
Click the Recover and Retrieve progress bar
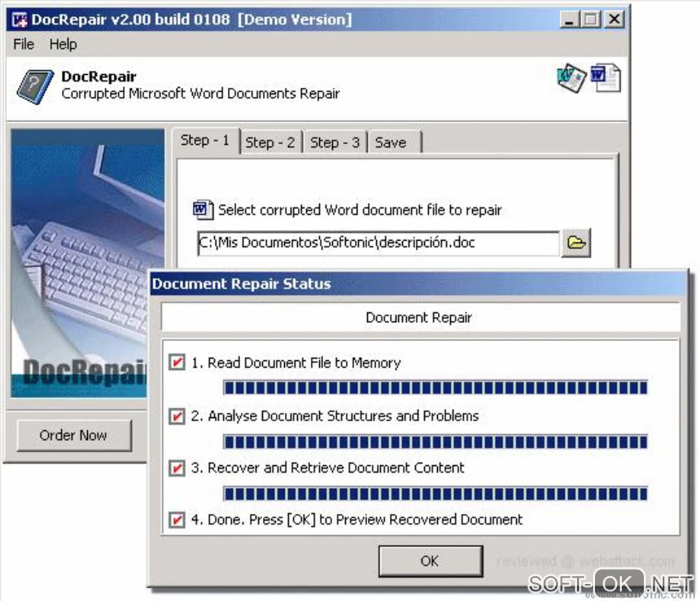pyautogui.click(x=435, y=494)
